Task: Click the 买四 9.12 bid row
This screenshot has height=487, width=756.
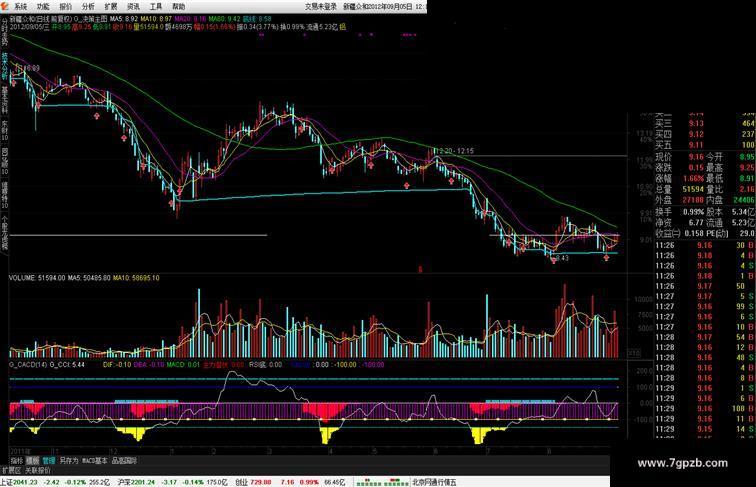Action: point(705,134)
